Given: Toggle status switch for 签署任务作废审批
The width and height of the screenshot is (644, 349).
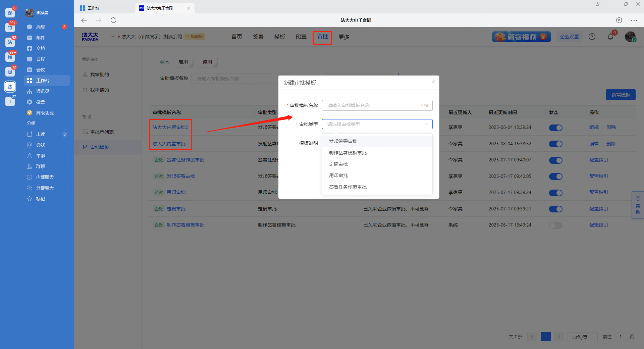Looking at the screenshot, I should click(x=556, y=160).
